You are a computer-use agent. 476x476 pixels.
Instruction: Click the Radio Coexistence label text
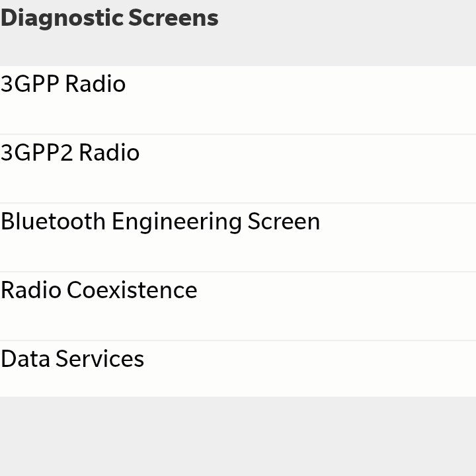point(99,290)
